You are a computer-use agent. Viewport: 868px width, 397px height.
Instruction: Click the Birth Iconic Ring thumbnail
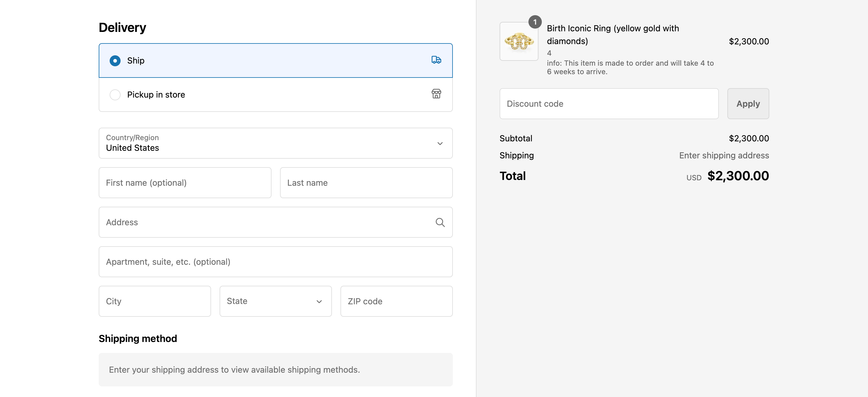(518, 42)
